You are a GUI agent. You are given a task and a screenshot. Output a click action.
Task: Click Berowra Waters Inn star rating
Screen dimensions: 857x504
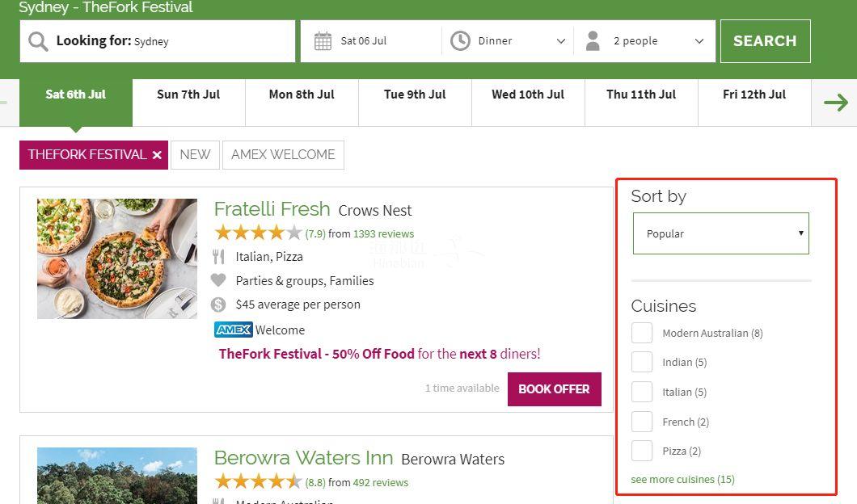click(x=258, y=481)
